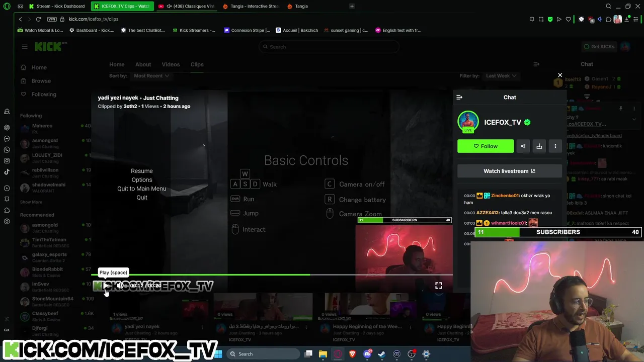Open clip options for yadi yezi nayek card
Viewport: 644px width, 362px height.
click(202, 327)
